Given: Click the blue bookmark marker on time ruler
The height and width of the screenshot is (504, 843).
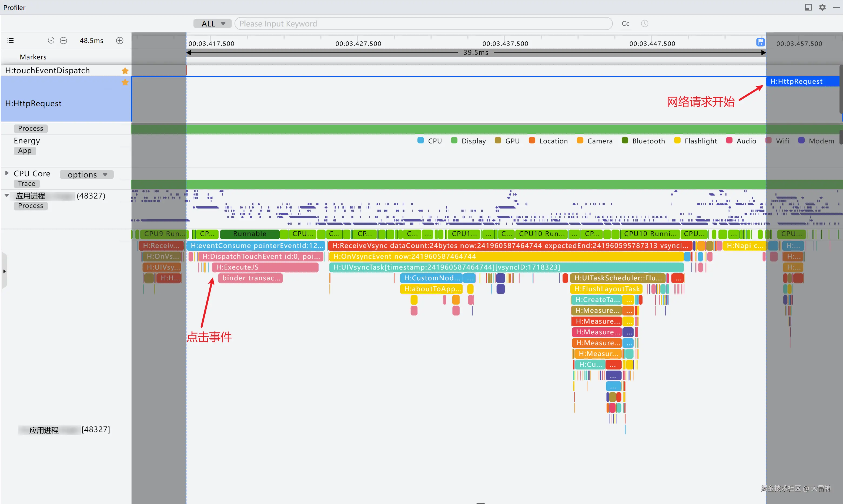Looking at the screenshot, I should 761,42.
